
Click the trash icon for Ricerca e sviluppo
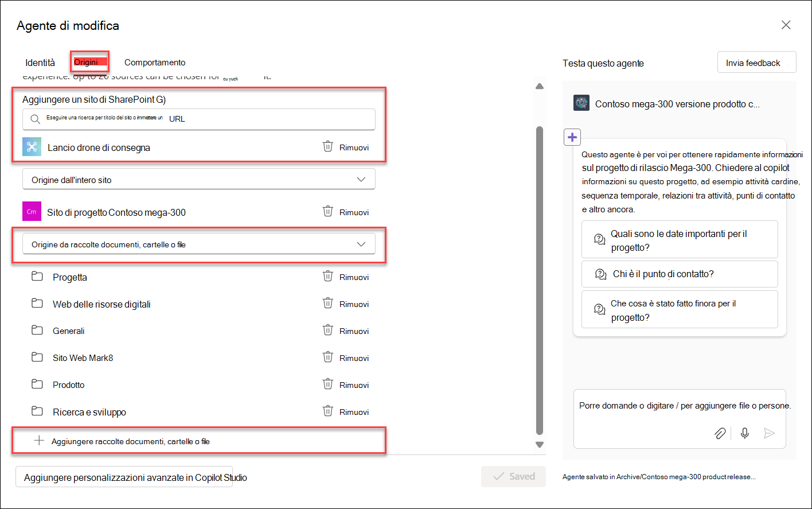pos(328,411)
